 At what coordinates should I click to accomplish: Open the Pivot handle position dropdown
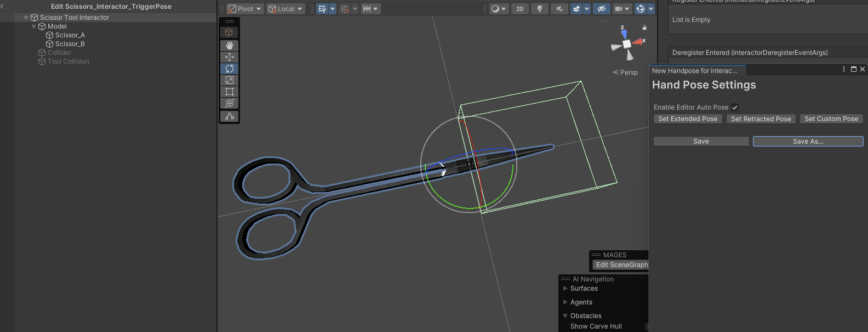245,9
